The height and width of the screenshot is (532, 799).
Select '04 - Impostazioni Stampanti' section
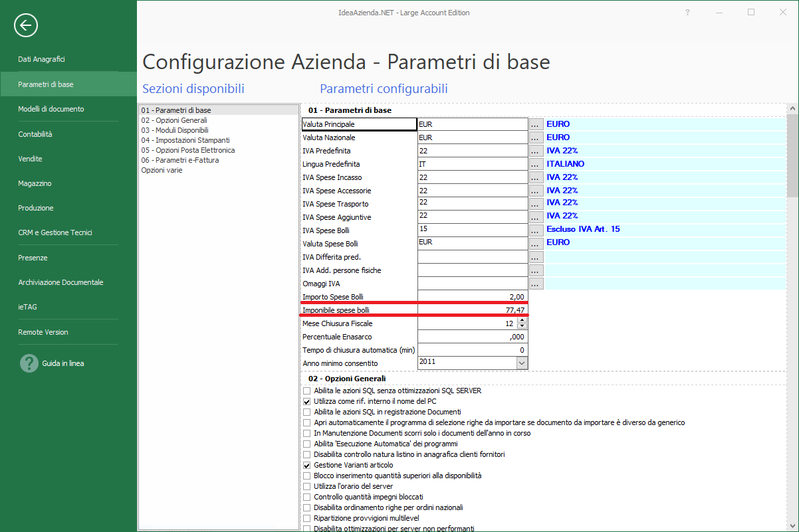tap(185, 140)
